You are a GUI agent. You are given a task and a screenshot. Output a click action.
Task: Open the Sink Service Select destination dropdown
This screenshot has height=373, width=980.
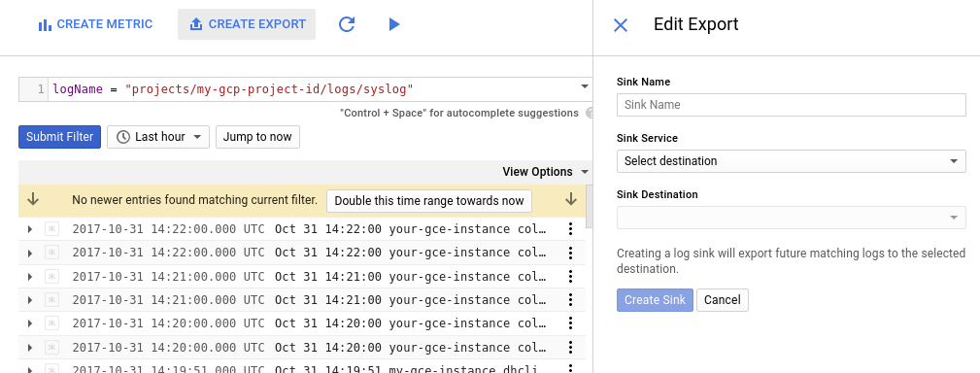coord(792,161)
